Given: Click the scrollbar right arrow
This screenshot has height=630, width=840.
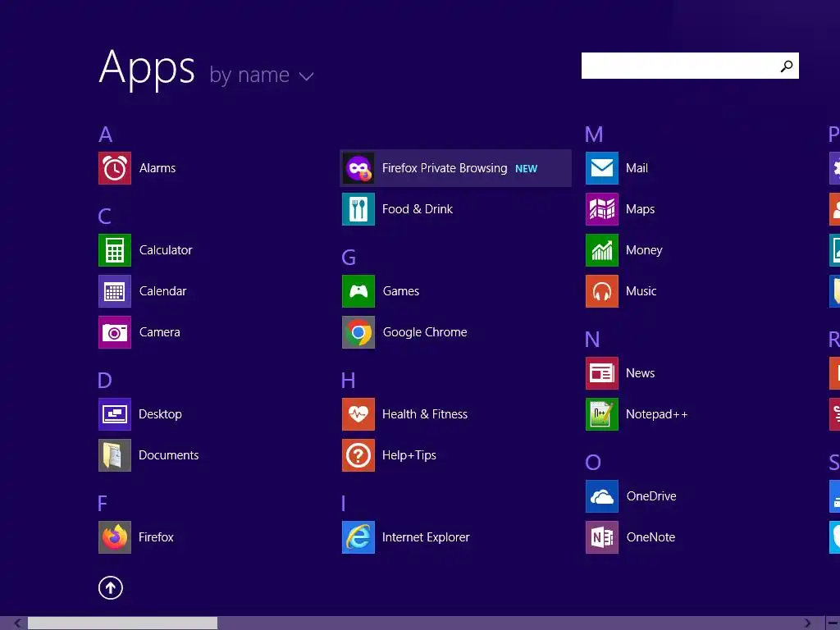Looking at the screenshot, I should click(807, 623).
